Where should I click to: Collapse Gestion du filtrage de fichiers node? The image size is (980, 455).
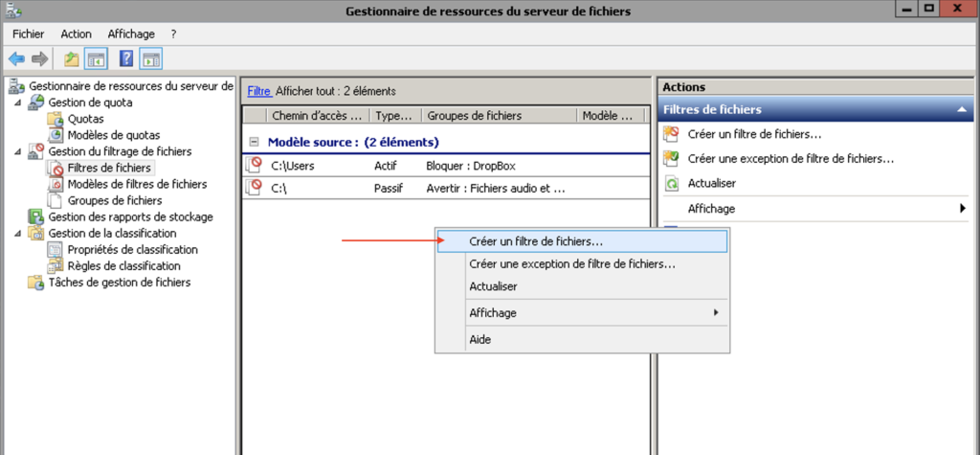[x=17, y=151]
